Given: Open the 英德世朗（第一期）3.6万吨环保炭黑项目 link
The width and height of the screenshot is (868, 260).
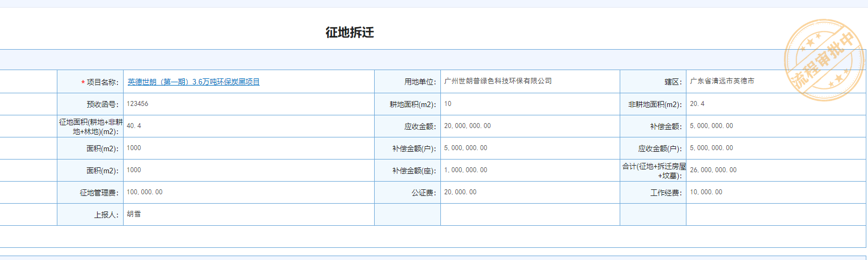Looking at the screenshot, I should point(193,82).
